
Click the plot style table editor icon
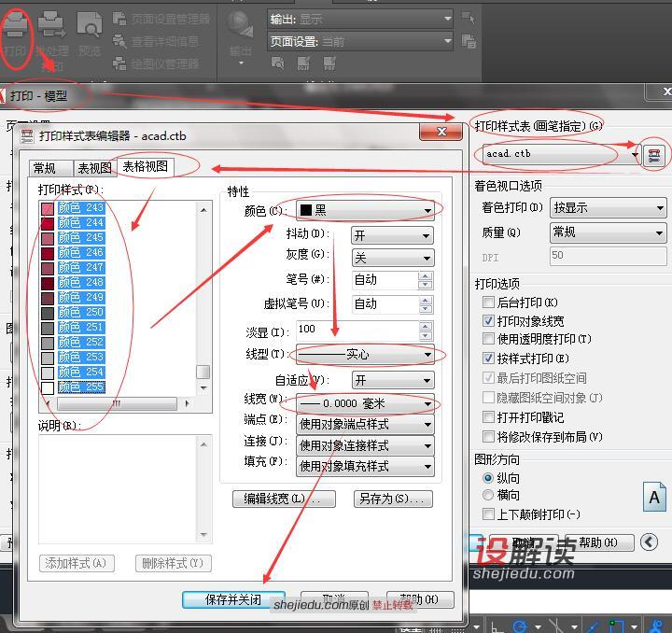[653, 156]
